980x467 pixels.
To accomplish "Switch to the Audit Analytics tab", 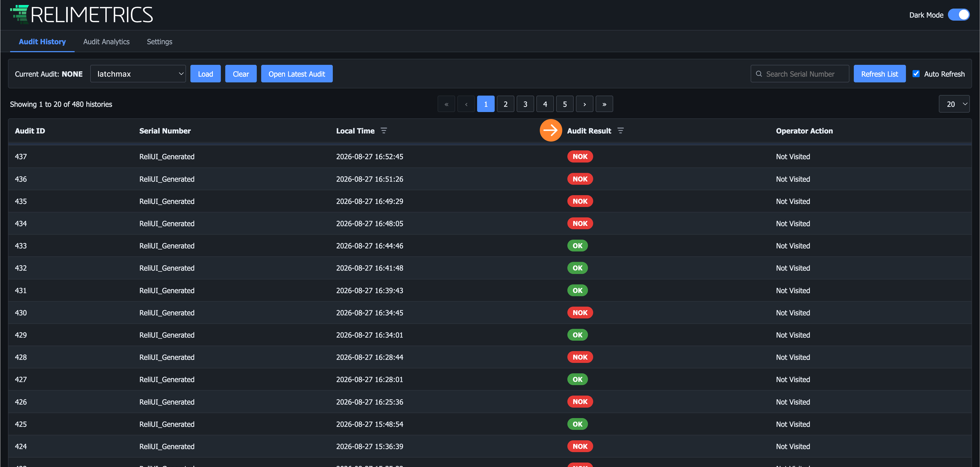I will tap(106, 41).
